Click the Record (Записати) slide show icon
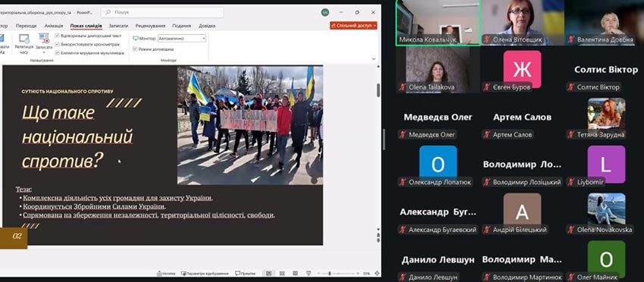The image size is (644, 282). coord(43,39)
